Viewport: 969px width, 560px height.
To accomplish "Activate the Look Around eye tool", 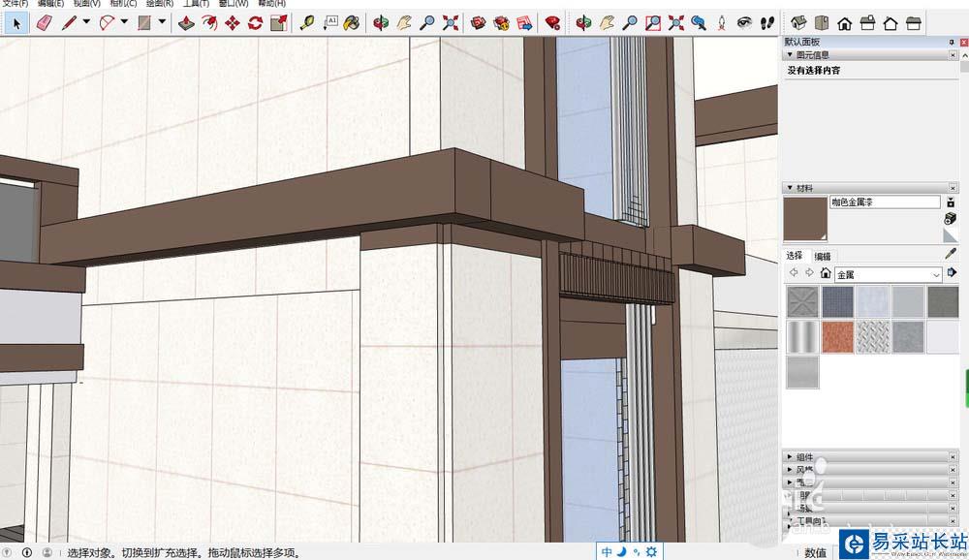I will click(x=744, y=23).
